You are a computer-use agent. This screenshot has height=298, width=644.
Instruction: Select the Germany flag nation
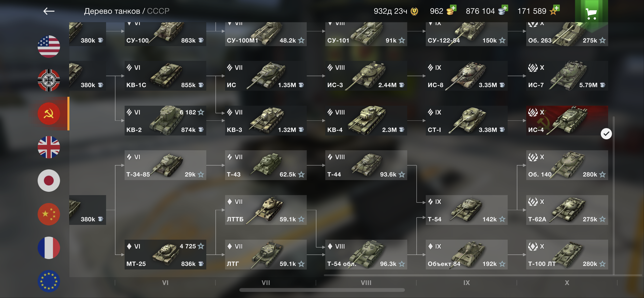[49, 80]
